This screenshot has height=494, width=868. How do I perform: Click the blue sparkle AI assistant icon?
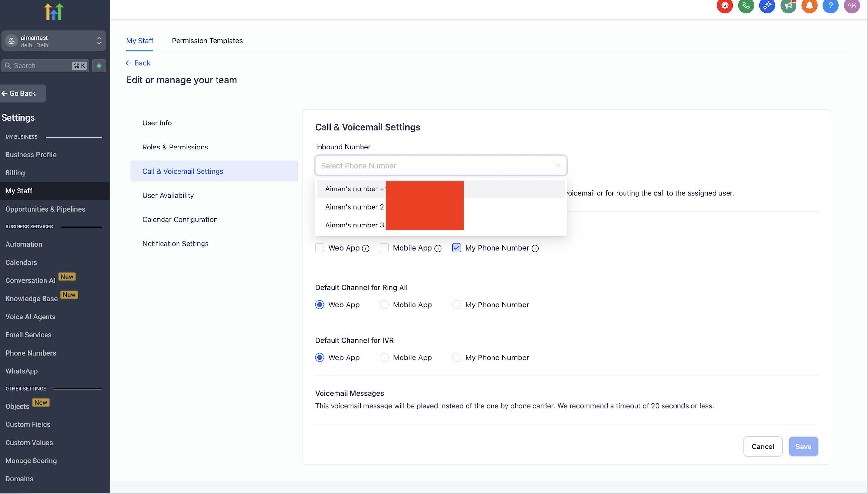767,6
